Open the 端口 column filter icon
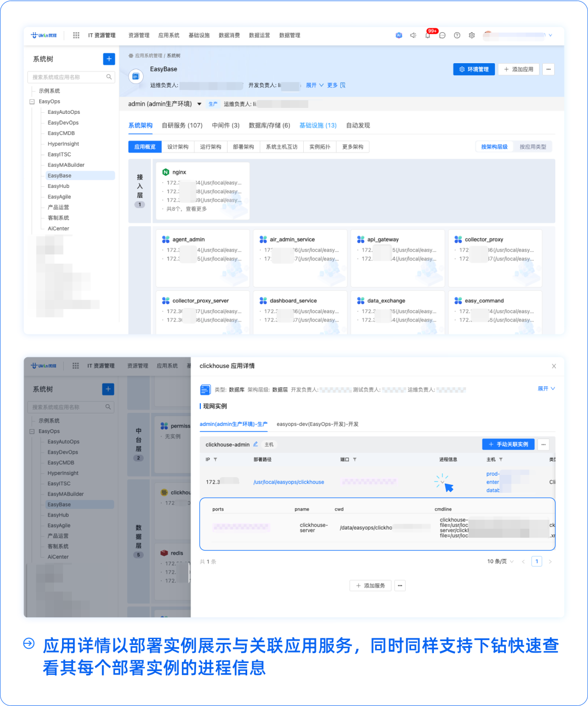 pyautogui.click(x=354, y=460)
